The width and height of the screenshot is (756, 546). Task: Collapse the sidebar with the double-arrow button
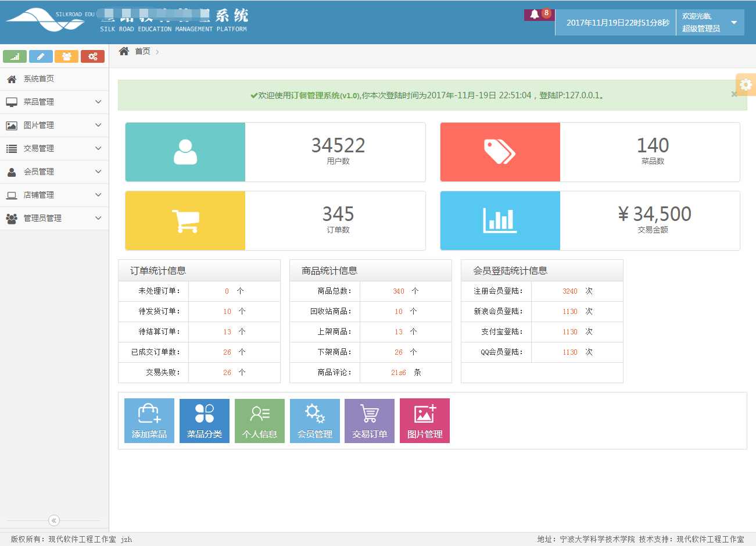click(54, 520)
